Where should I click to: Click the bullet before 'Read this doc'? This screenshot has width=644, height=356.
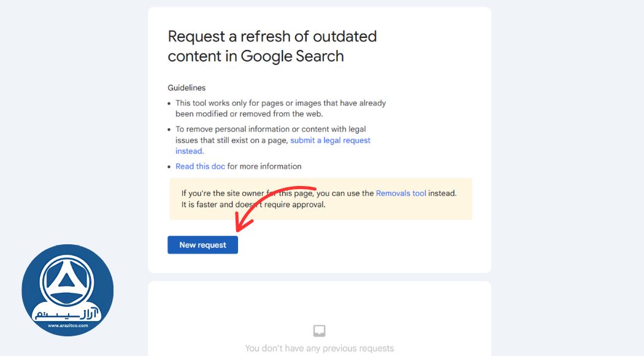tap(170, 166)
